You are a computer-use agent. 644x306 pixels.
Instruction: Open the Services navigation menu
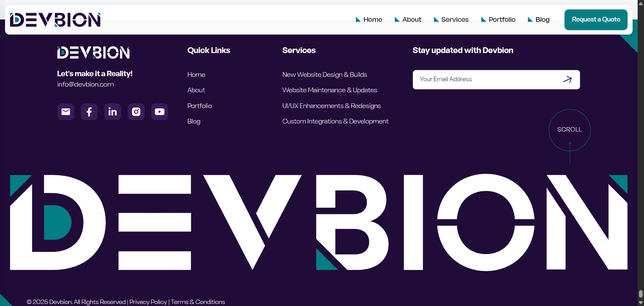(x=454, y=19)
